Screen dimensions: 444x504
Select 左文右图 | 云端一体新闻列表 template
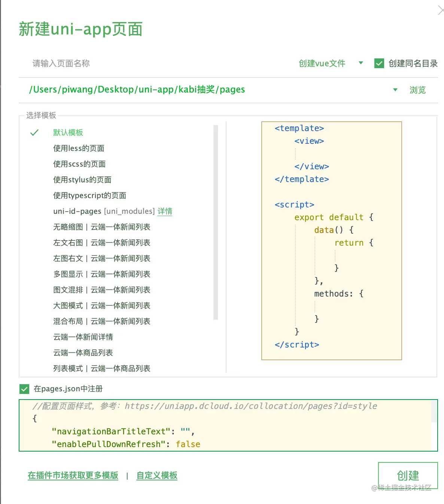point(102,243)
